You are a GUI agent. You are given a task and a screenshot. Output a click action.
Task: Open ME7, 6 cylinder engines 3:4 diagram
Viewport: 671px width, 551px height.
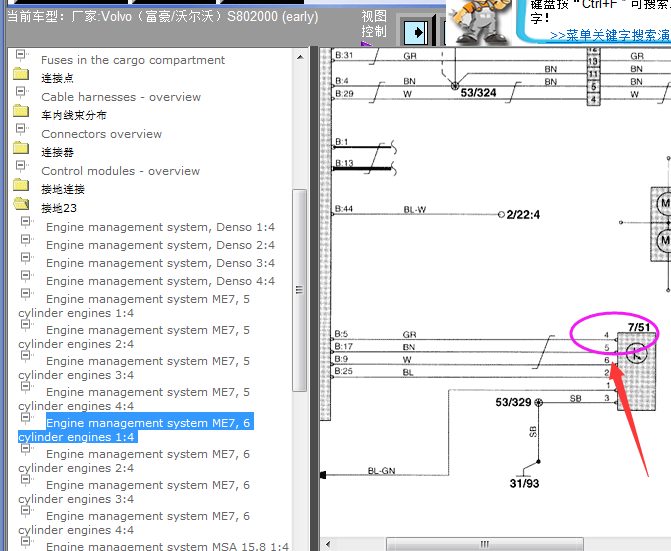[x=134, y=492]
